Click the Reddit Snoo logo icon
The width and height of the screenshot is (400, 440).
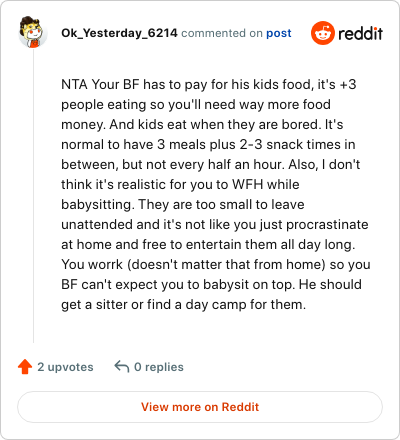pos(323,33)
